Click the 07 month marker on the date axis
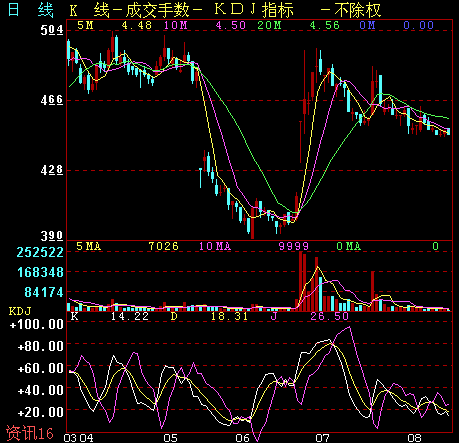Viewport: 459px width, 443px height. coord(322,438)
